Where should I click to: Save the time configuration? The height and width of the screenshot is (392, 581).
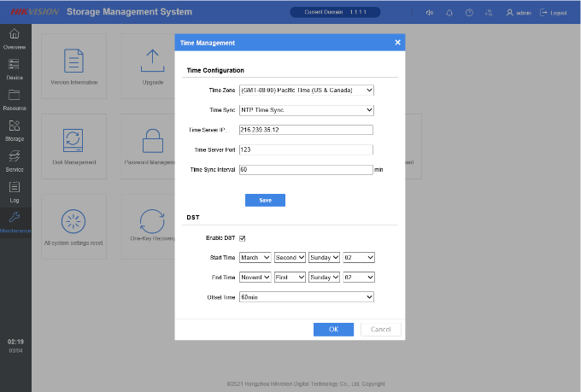coord(265,200)
